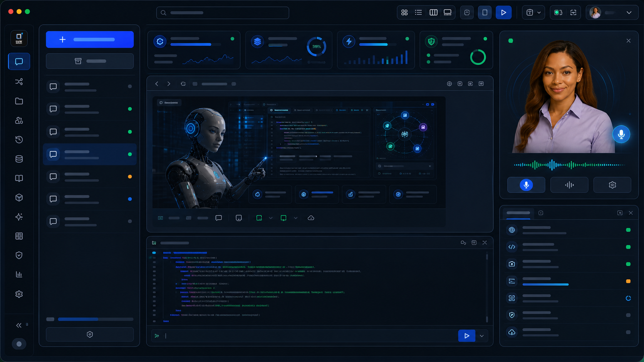
Task: Expand the chevron after the green chat icon
Action: [296, 218]
